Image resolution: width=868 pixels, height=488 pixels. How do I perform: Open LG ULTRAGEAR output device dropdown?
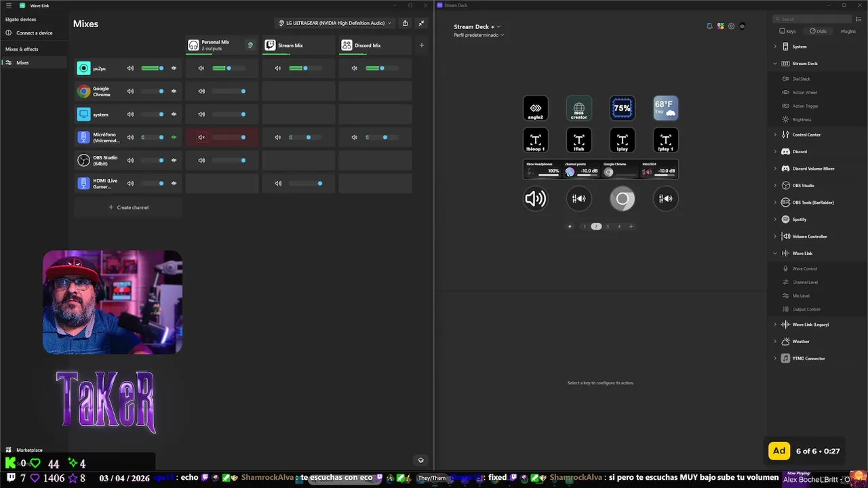[x=336, y=23]
